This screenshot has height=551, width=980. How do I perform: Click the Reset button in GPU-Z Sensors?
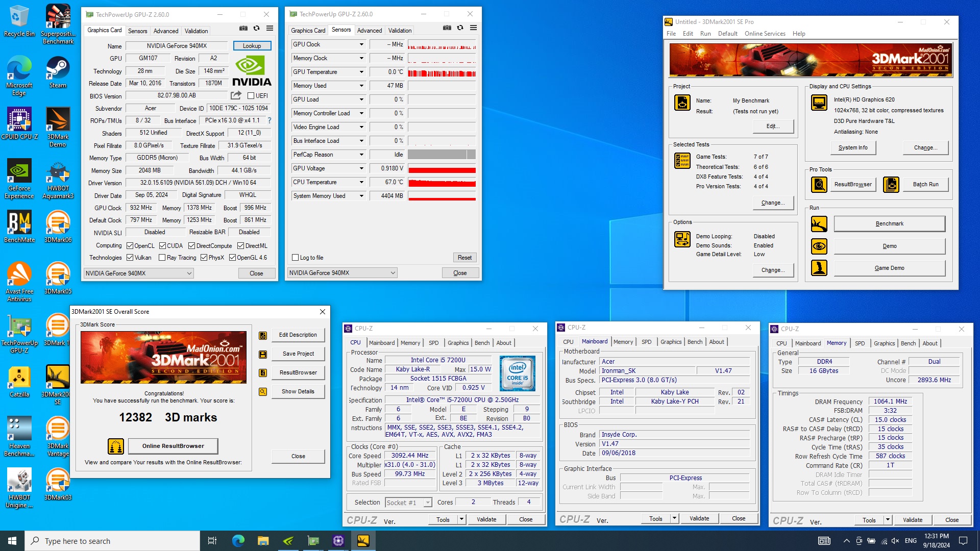tap(464, 258)
